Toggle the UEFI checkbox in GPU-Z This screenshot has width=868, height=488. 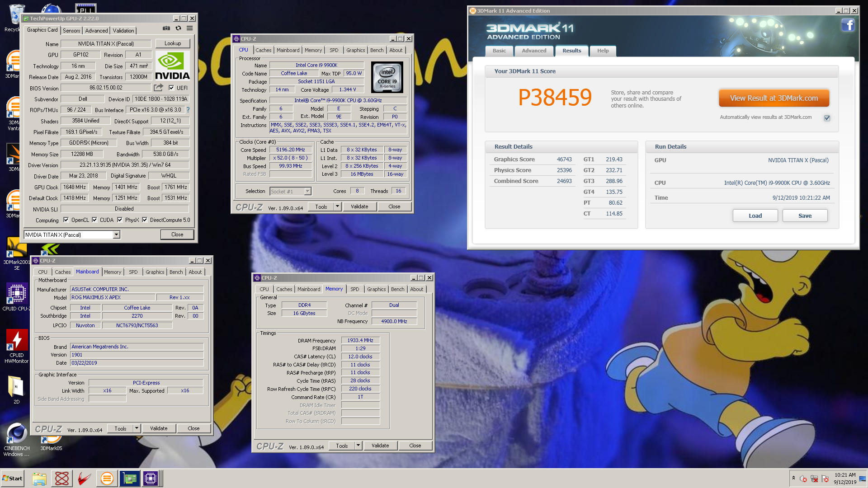pyautogui.click(x=171, y=88)
